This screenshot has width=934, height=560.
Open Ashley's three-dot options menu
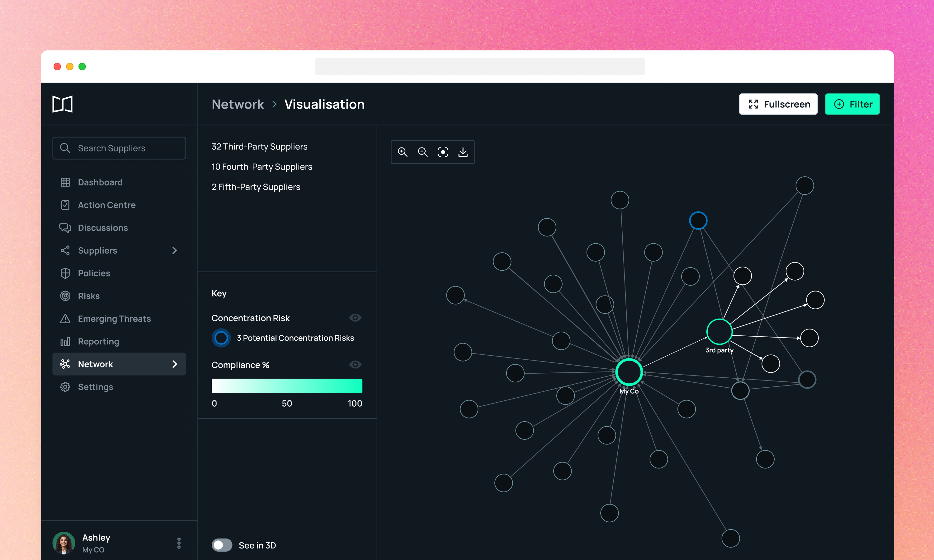tap(179, 543)
